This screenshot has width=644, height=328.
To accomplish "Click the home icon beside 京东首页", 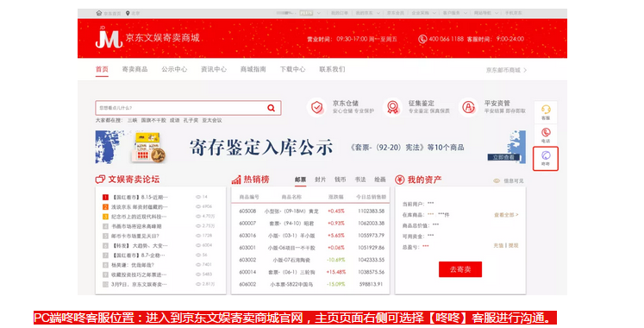I will click(99, 13).
